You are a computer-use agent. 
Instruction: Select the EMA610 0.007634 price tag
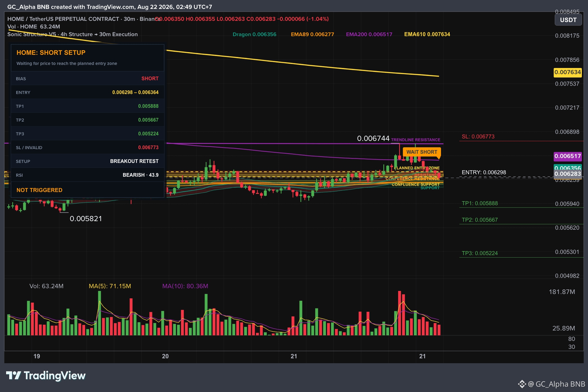tap(567, 72)
